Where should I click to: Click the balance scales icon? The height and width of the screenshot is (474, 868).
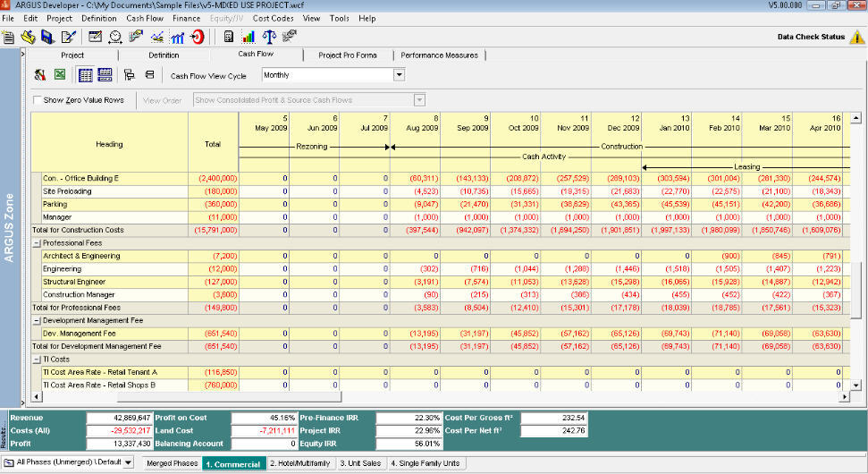tap(269, 37)
